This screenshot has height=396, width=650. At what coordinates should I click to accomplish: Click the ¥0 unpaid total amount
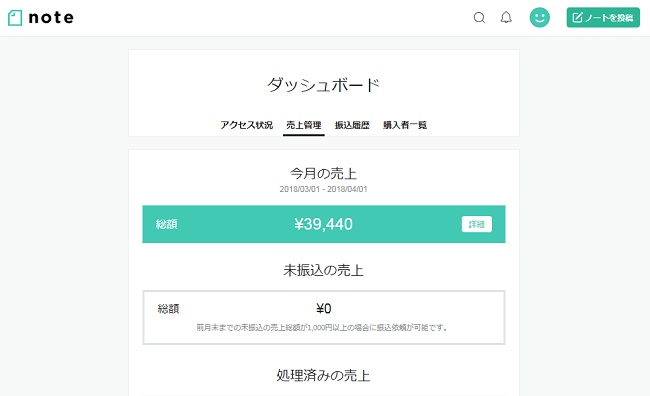tap(324, 309)
